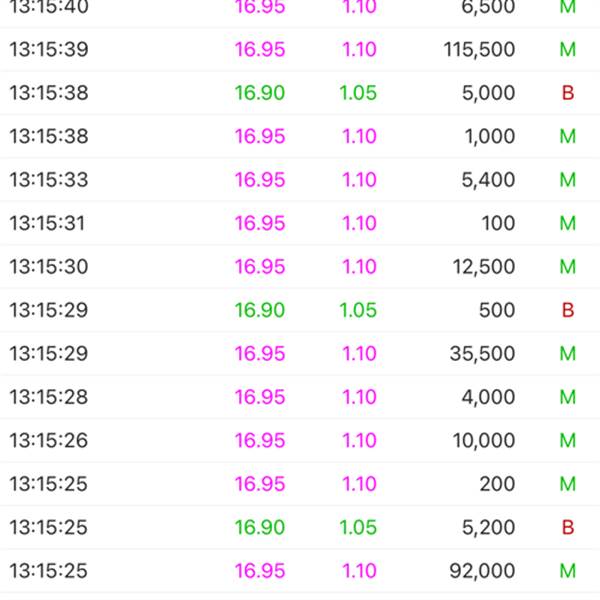Tap the M marker on the 200 volume row
Viewport: 600px width, 600px height.
coord(568,484)
